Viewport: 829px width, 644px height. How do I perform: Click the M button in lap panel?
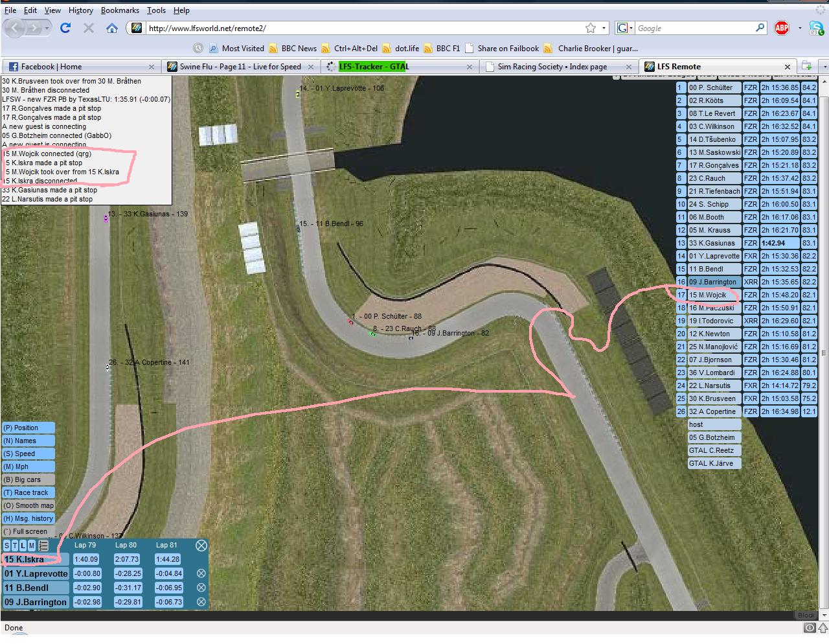click(x=32, y=546)
